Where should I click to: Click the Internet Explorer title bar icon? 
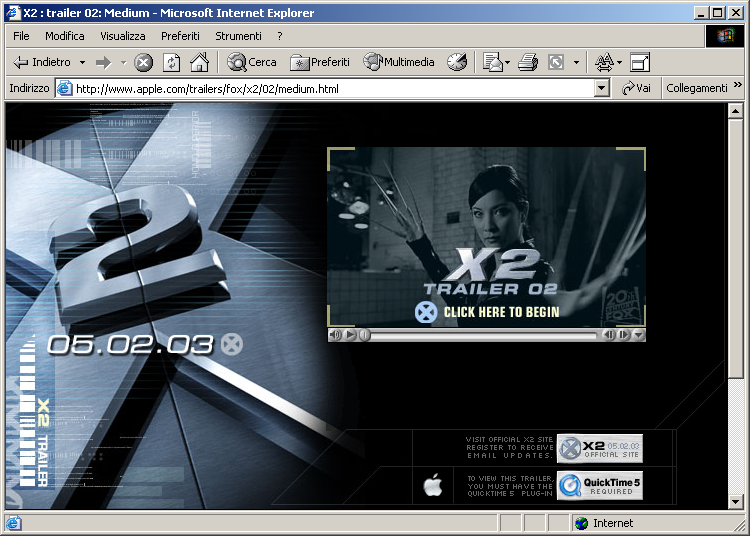click(x=13, y=12)
